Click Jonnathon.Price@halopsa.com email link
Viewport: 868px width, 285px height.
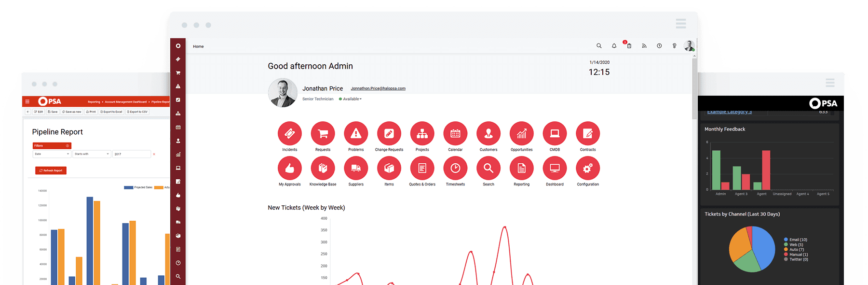(378, 88)
